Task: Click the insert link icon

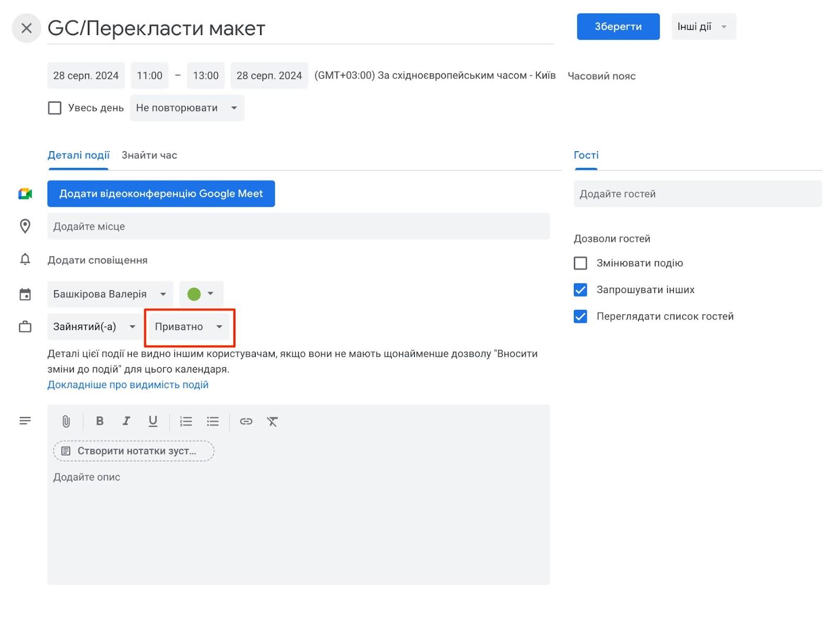Action: (x=246, y=421)
